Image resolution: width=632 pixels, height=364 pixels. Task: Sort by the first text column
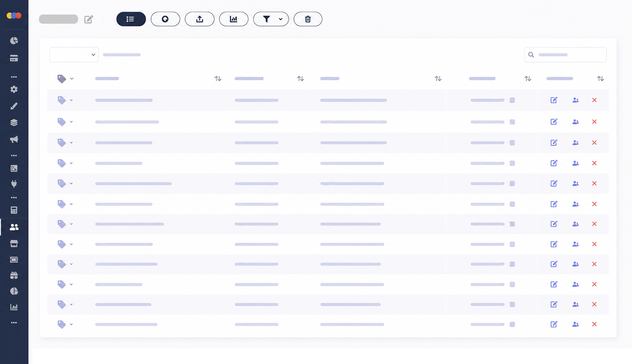218,78
